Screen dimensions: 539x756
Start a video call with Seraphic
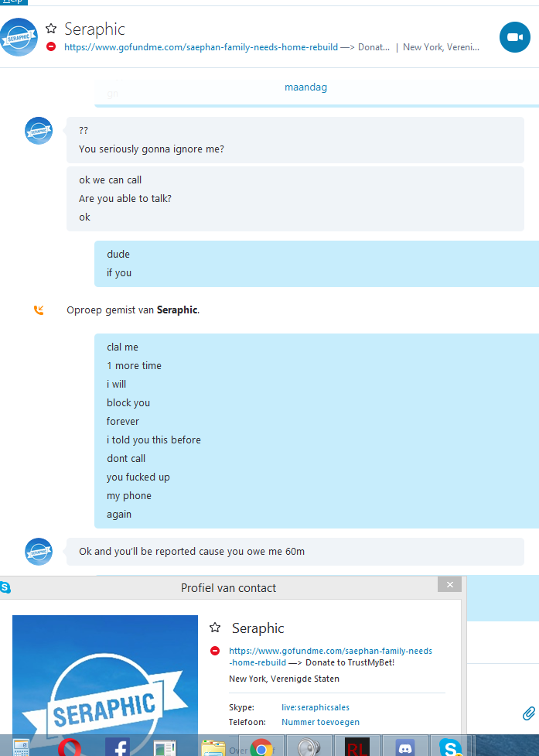point(514,37)
